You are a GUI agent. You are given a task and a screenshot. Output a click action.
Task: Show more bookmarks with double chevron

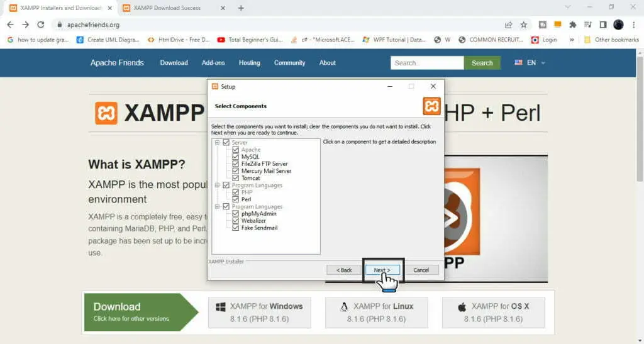point(571,40)
